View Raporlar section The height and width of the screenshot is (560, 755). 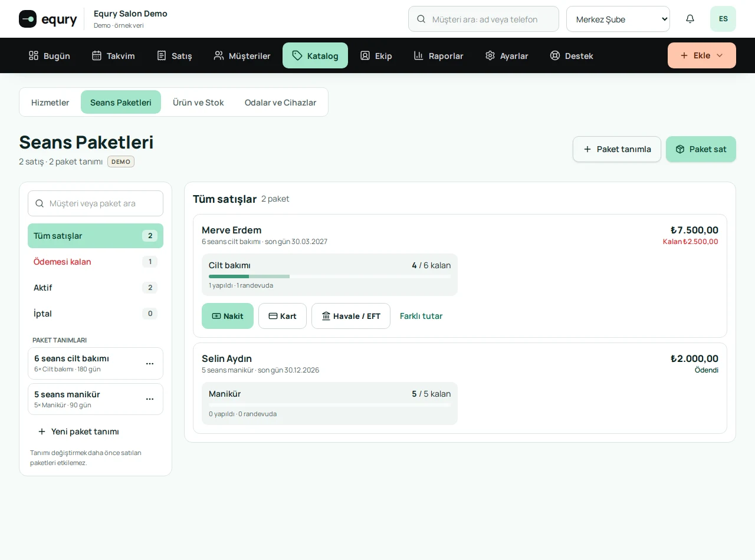tap(438, 55)
